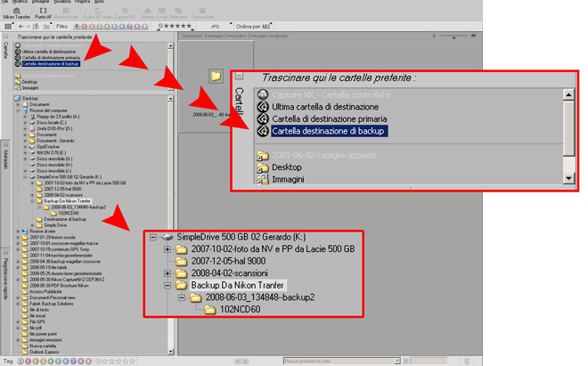Screen dimensions: 588x366
Task: Open the Ordina per sort dropdown
Action: click(253, 26)
